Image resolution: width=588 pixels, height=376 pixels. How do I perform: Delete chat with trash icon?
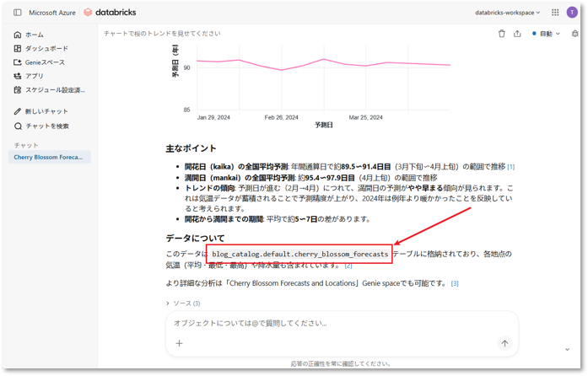pyautogui.click(x=502, y=34)
